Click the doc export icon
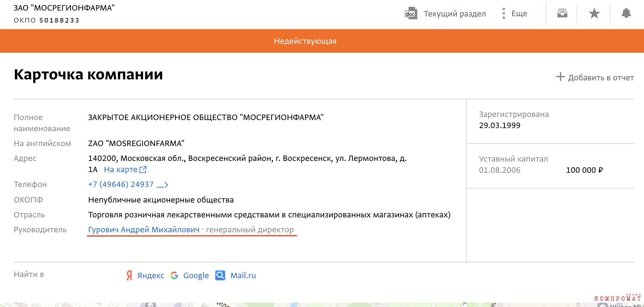The width and height of the screenshot is (644, 307). 411,13
